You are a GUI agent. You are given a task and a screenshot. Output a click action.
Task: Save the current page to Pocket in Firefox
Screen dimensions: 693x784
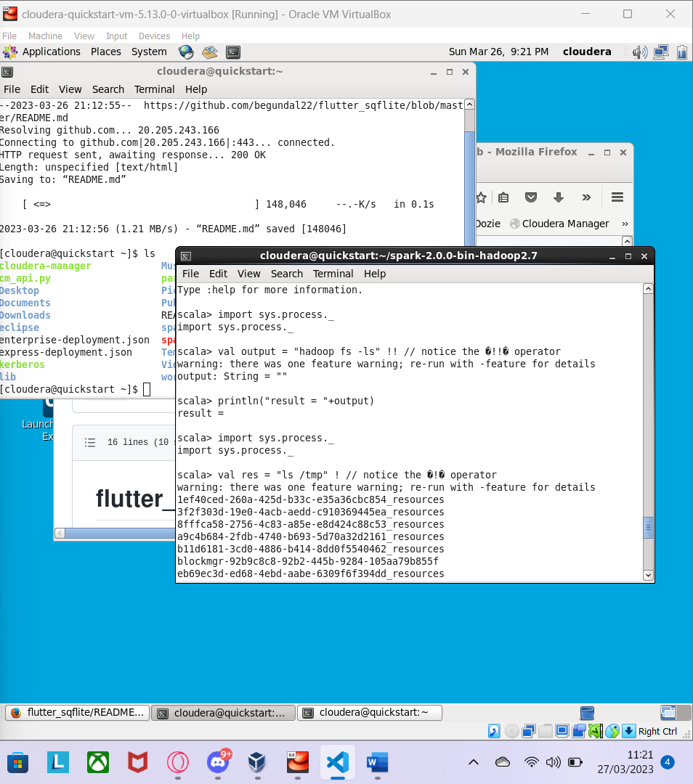click(531, 197)
